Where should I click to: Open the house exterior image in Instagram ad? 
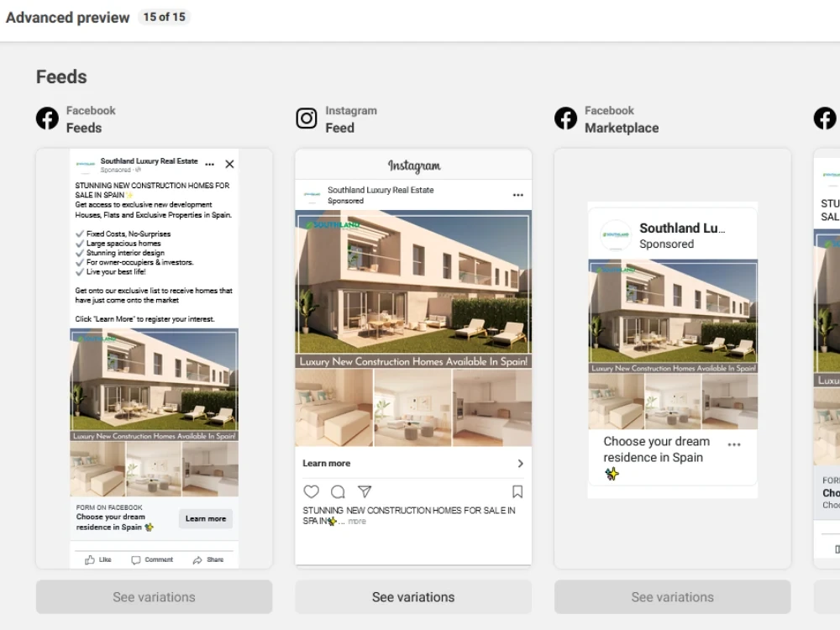413,282
